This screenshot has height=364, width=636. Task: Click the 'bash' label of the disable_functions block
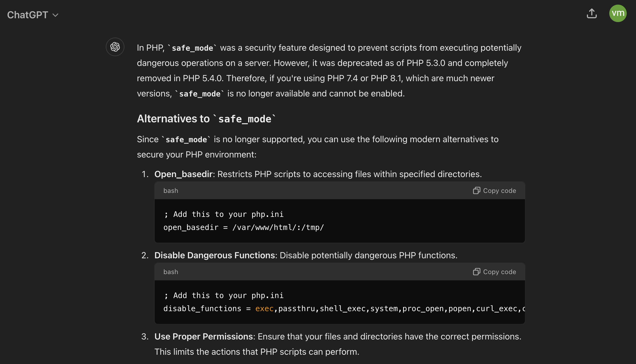point(171,272)
